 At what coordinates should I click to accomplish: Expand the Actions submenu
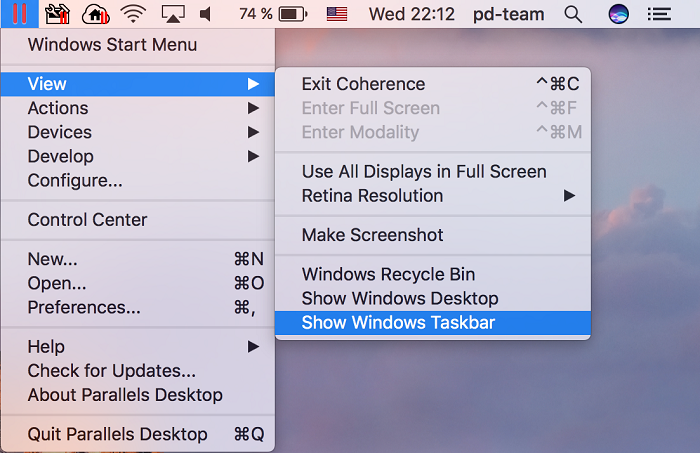pos(138,108)
